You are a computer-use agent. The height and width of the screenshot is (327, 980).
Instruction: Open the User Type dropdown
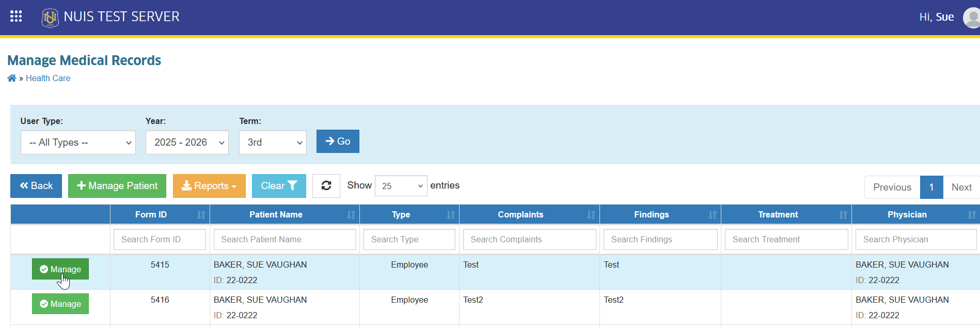[78, 142]
